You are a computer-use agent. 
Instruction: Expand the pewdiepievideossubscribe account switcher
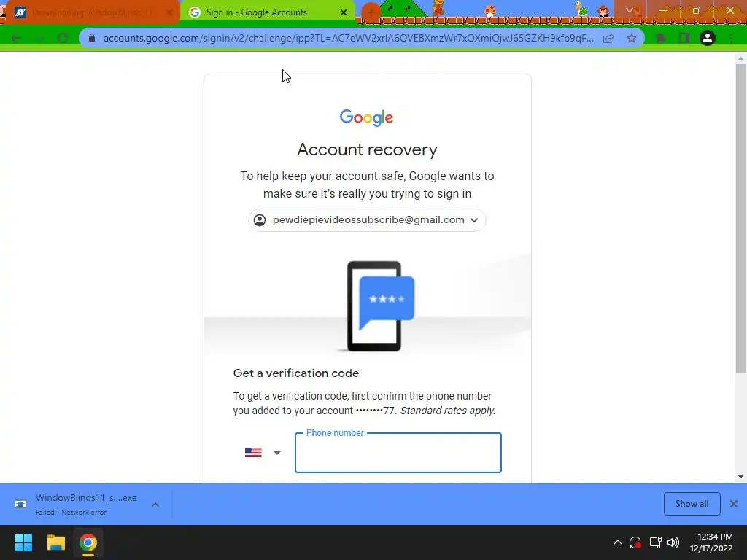[x=367, y=220]
